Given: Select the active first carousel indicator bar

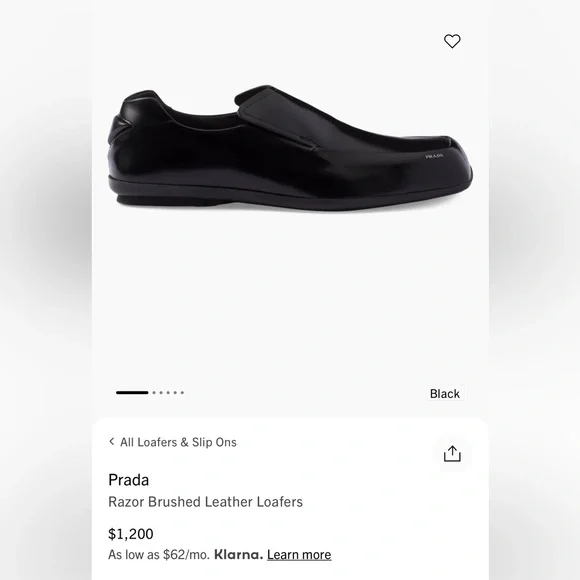Looking at the screenshot, I should (x=132, y=392).
